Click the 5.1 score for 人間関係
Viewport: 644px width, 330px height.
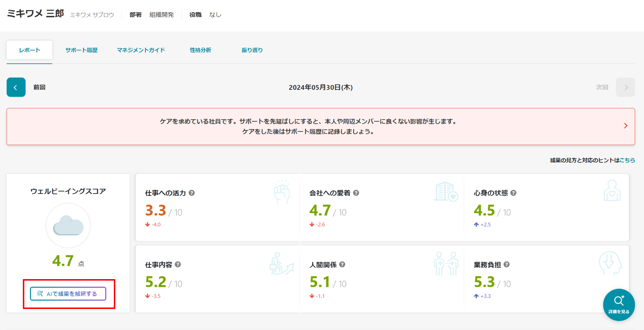point(320,282)
